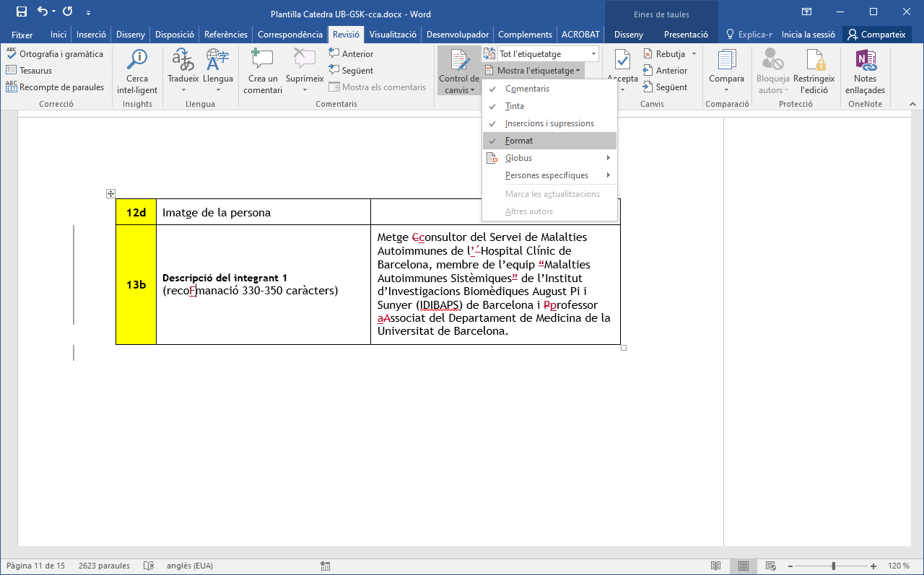Uncheck Comentaris in markup menu
Image resolution: width=924 pixels, height=575 pixels.
(x=527, y=89)
